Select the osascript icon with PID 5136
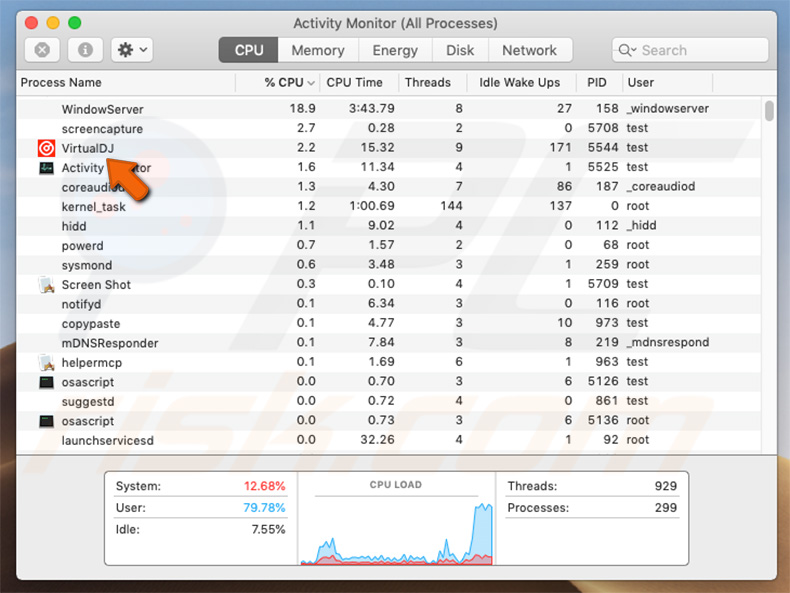Viewport: 790px width, 593px height. pos(46,421)
